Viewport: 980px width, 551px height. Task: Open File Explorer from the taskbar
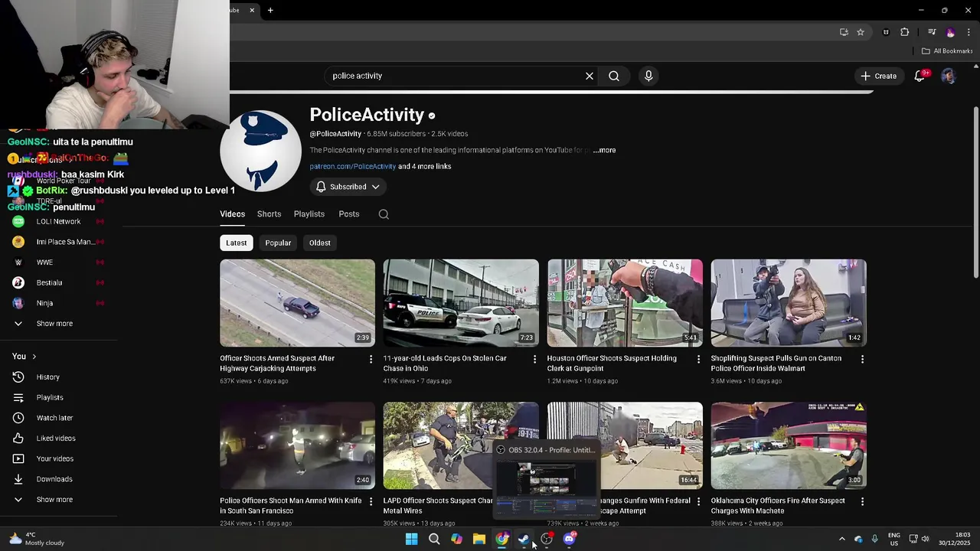(479, 539)
